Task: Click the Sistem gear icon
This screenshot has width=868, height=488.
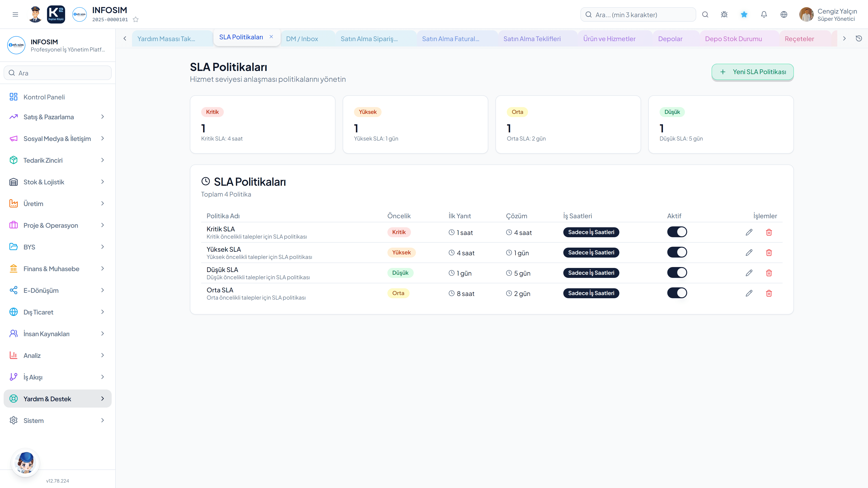Action: pyautogui.click(x=14, y=420)
